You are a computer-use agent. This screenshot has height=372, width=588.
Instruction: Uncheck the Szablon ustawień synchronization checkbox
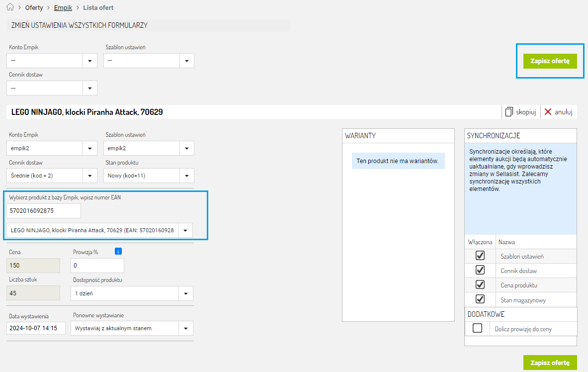click(480, 256)
